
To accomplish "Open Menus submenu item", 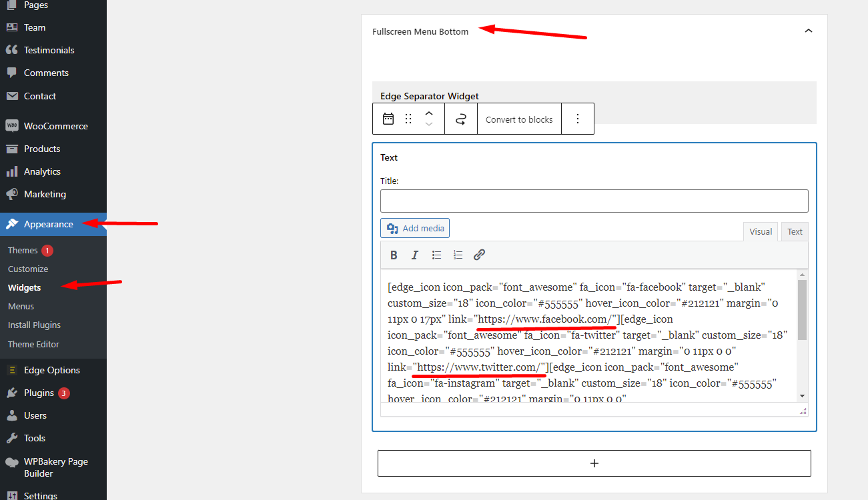I will pos(21,307).
